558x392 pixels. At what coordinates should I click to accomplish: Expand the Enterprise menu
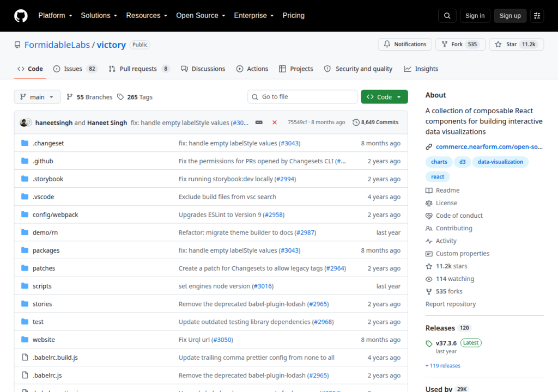pyautogui.click(x=254, y=16)
